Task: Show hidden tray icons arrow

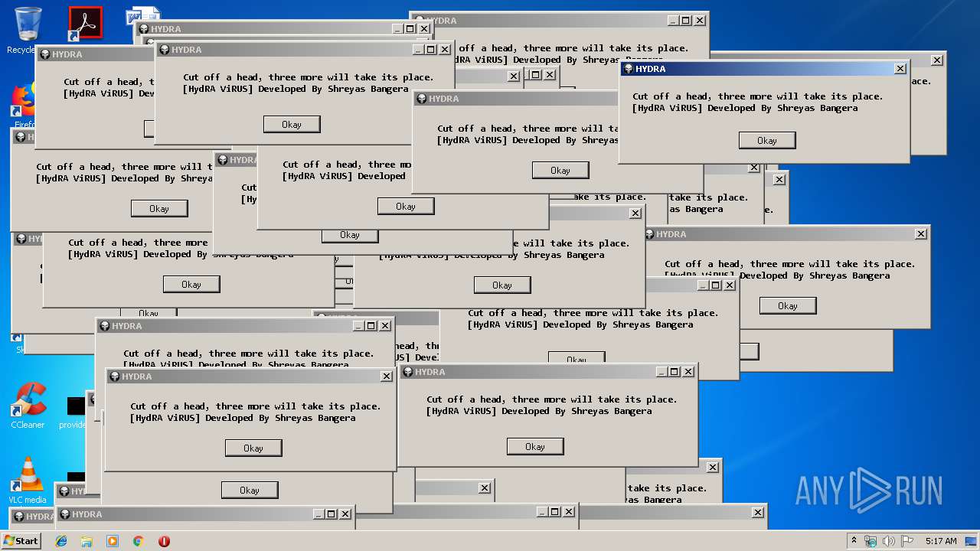Action: coord(854,540)
